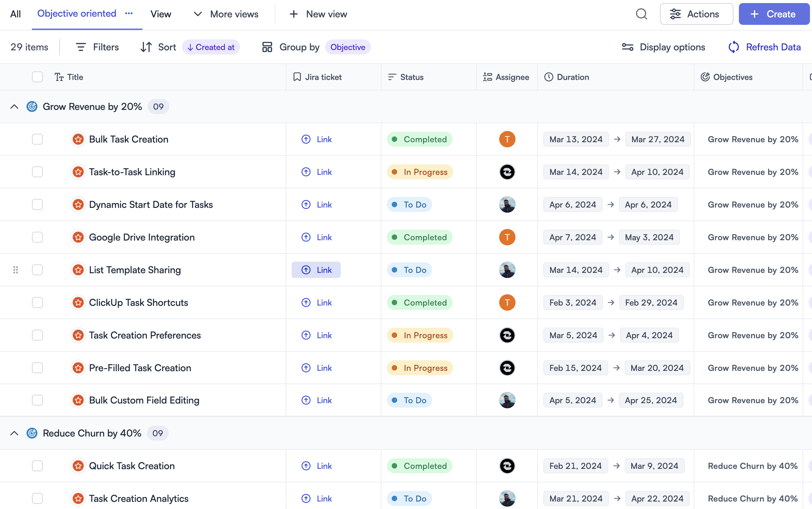The image size is (812, 509).
Task: Click the search magnifier icon
Action: pos(641,14)
